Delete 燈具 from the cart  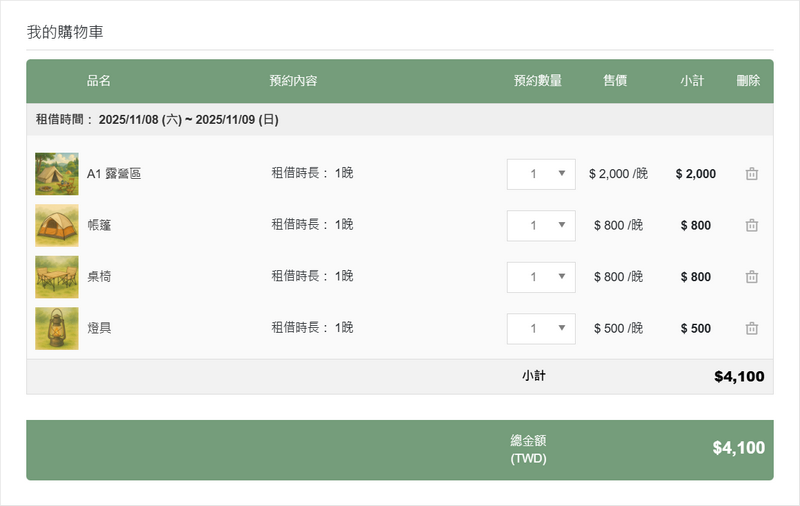click(752, 328)
